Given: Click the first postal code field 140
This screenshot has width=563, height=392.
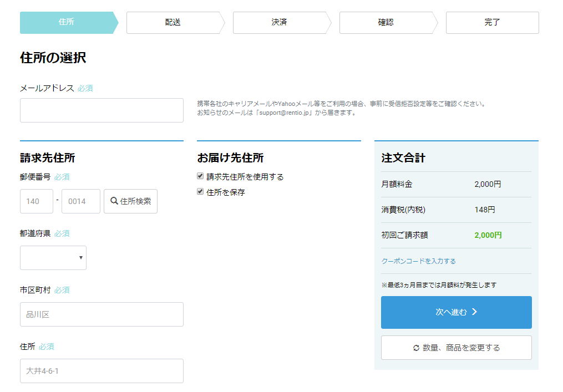Looking at the screenshot, I should coord(37,201).
